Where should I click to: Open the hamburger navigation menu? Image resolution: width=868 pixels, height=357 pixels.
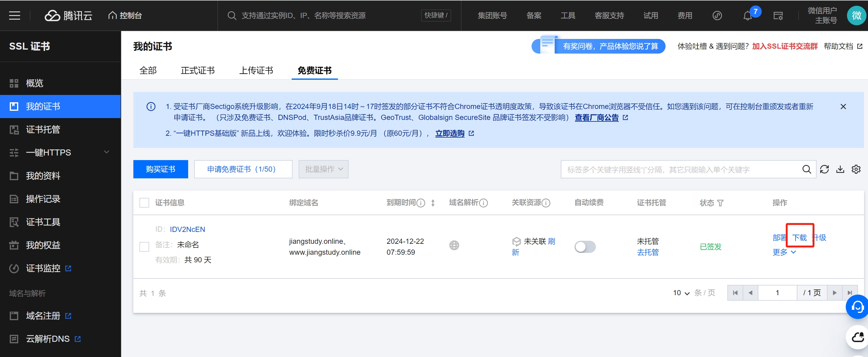tap(15, 16)
